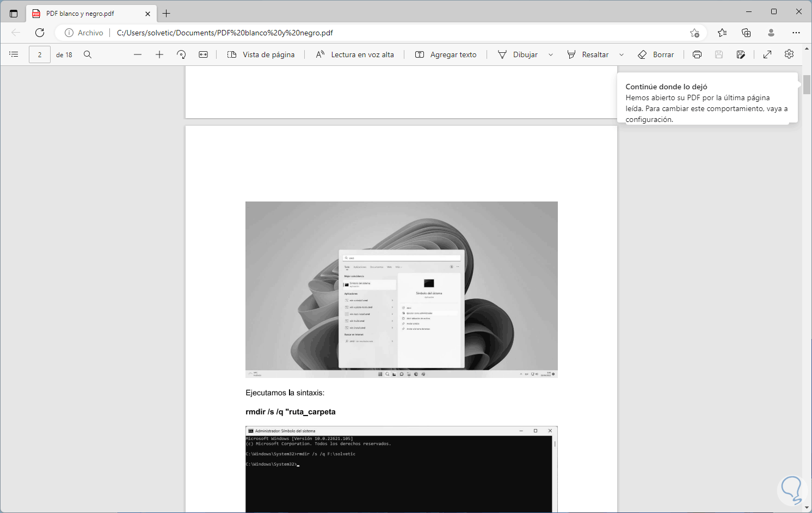Open PDF viewer settings gear
This screenshot has height=513, width=812.
tap(789, 54)
